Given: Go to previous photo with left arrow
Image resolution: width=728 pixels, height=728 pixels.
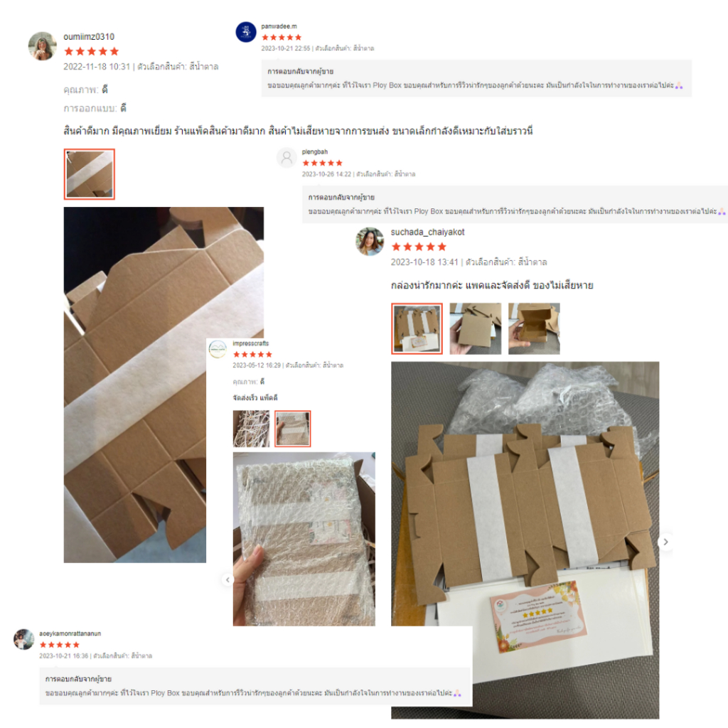Looking at the screenshot, I should tap(227, 579).
